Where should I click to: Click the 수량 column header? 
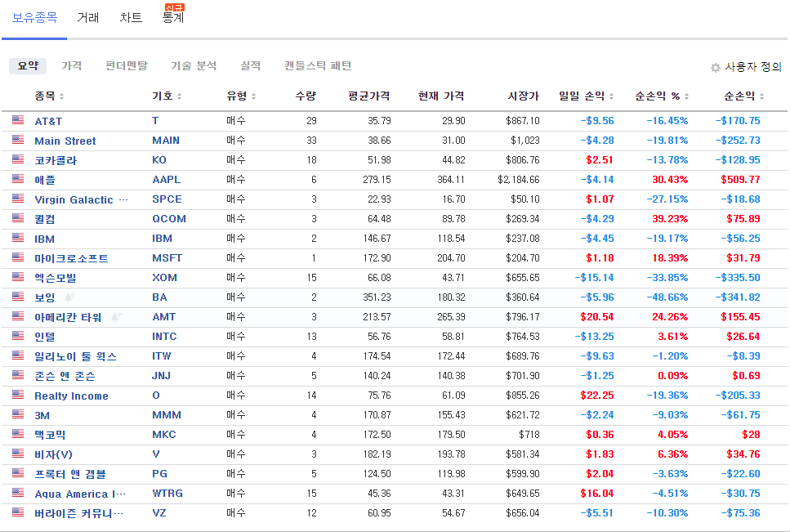point(306,96)
